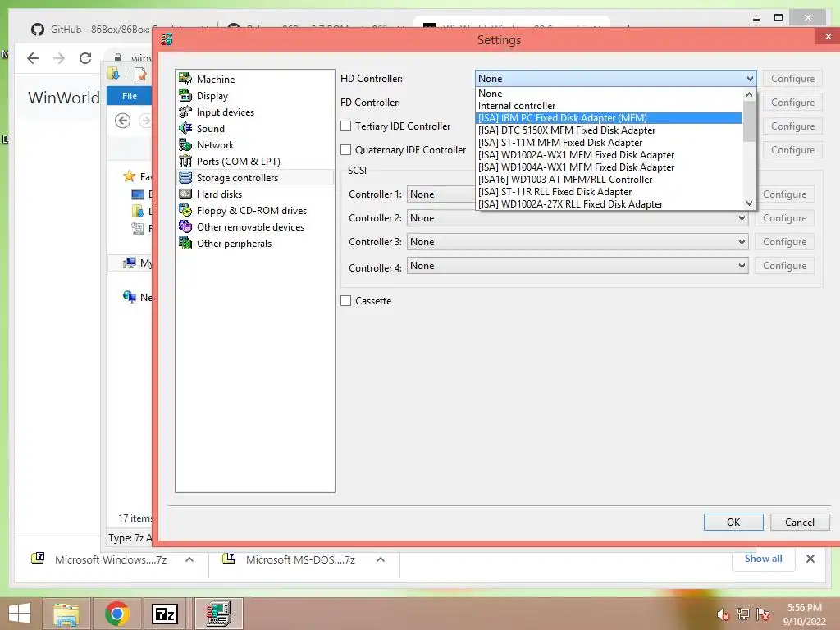This screenshot has width=840, height=630.
Task: Open File Explorer from the taskbar
Action: click(x=66, y=614)
